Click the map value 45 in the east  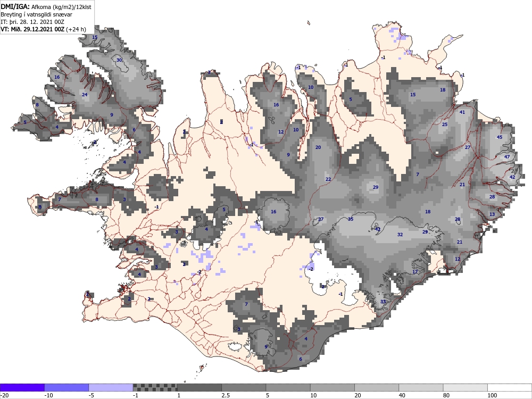point(500,137)
